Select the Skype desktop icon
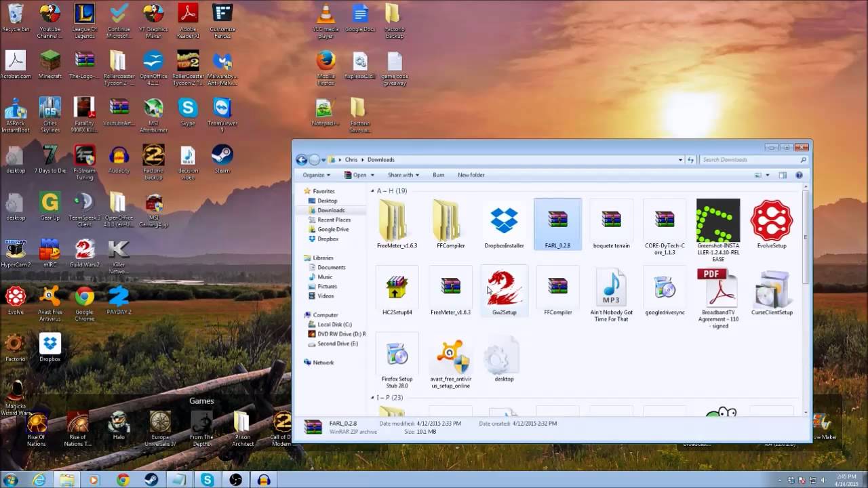 pos(188,112)
